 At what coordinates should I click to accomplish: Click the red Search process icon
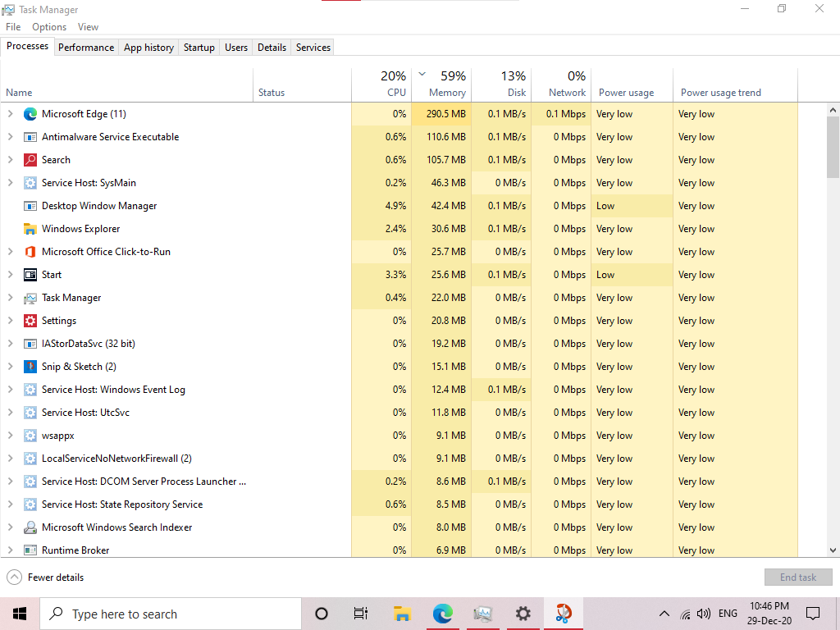[30, 160]
